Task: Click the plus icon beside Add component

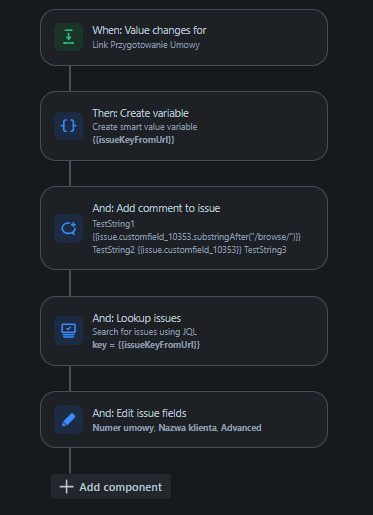Action: [x=66, y=487]
